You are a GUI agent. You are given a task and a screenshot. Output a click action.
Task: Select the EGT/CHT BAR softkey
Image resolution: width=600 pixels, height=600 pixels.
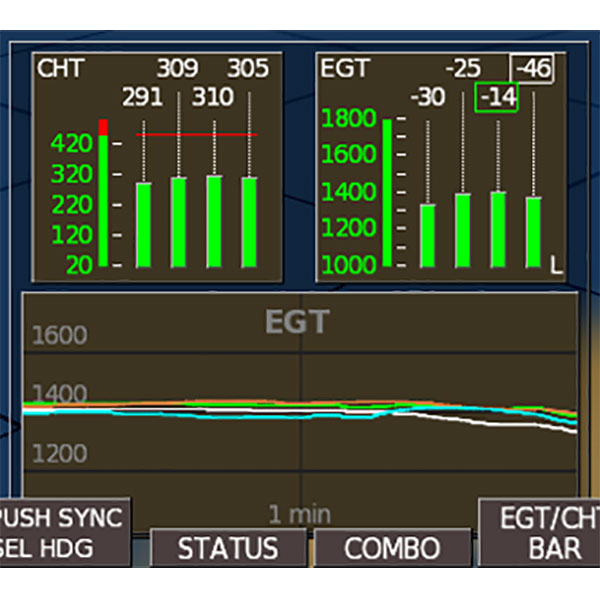(x=540, y=533)
